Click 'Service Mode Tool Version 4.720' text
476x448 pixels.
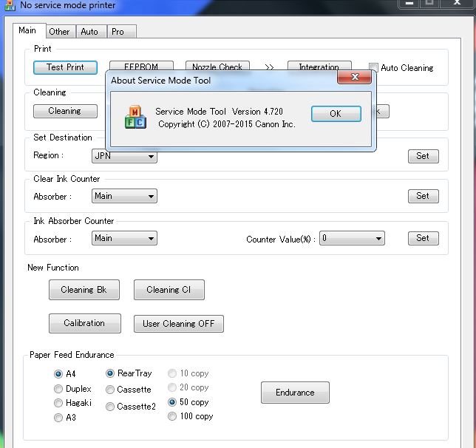pos(219,112)
